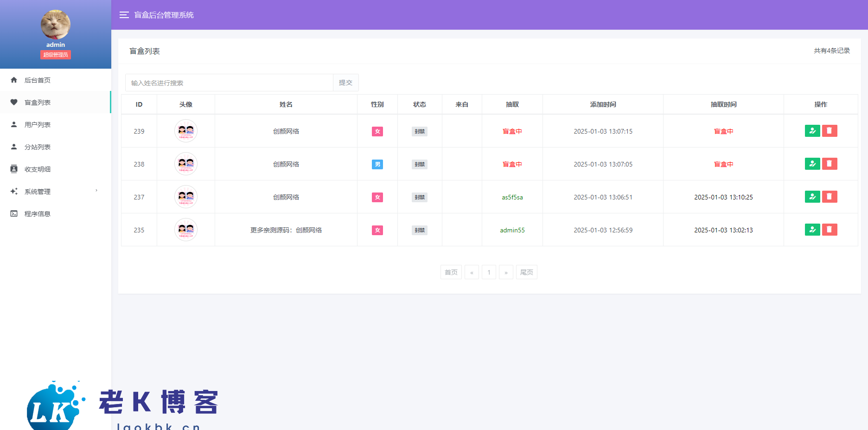Image resolution: width=868 pixels, height=430 pixels.
Task: Toggle sidebar with the hamburger menu icon
Action: [124, 15]
